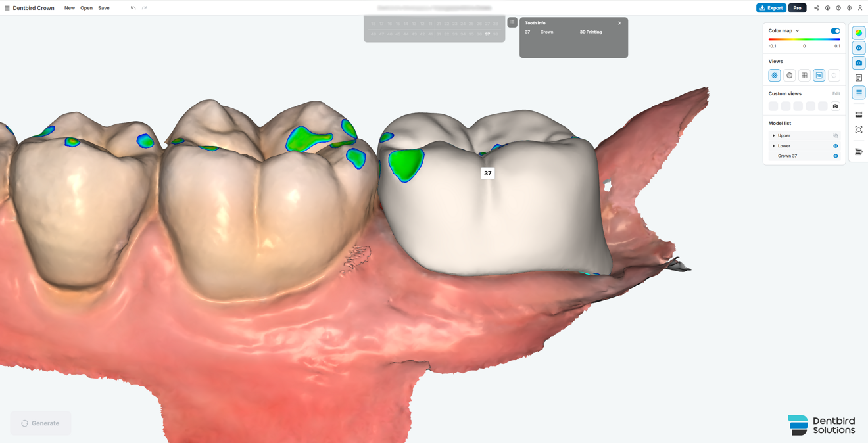Click the Export button
Image resolution: width=868 pixels, height=443 pixels.
[771, 7]
